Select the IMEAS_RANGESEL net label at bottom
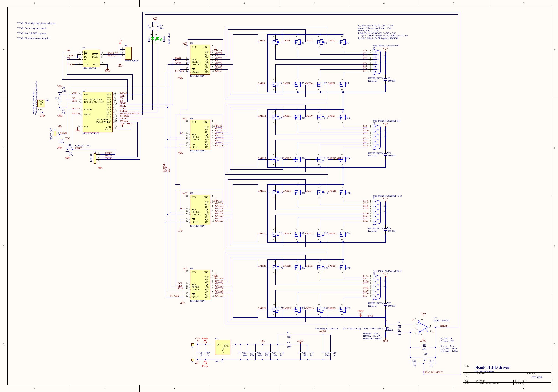This screenshot has height=392, width=558. tap(433, 372)
